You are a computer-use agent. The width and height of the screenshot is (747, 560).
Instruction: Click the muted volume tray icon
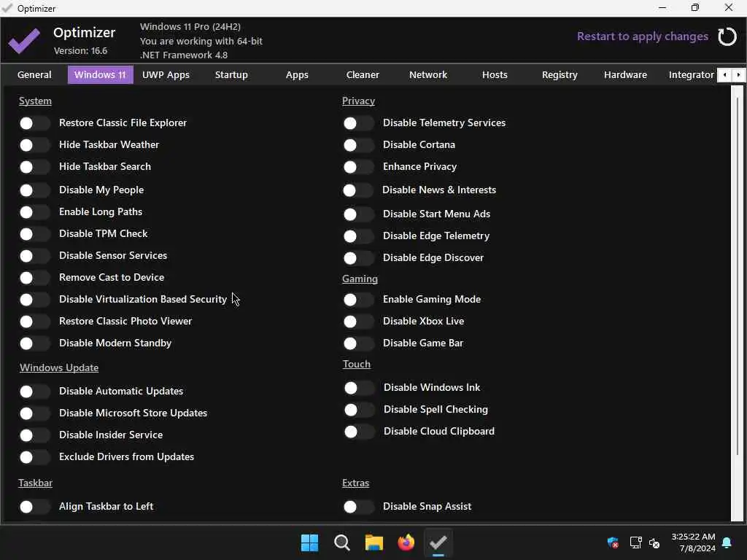(655, 542)
